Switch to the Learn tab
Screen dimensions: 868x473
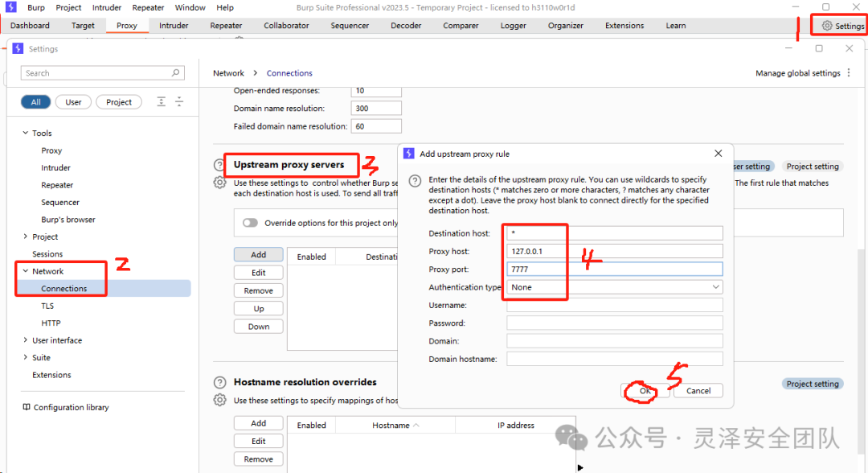[x=675, y=26]
